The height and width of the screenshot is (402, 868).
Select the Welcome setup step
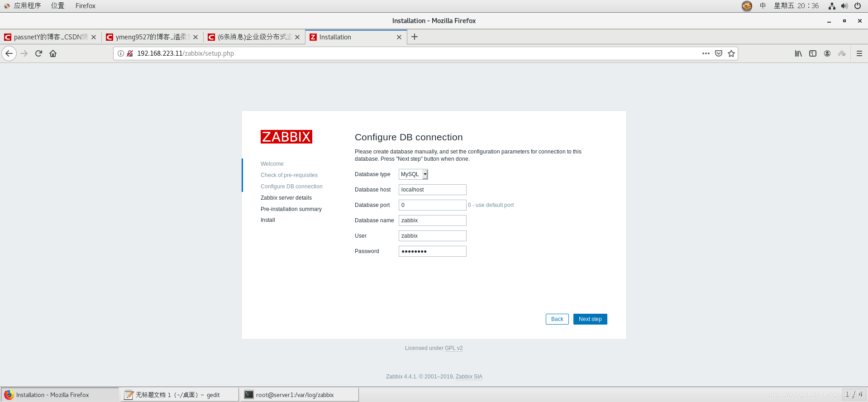pos(272,164)
